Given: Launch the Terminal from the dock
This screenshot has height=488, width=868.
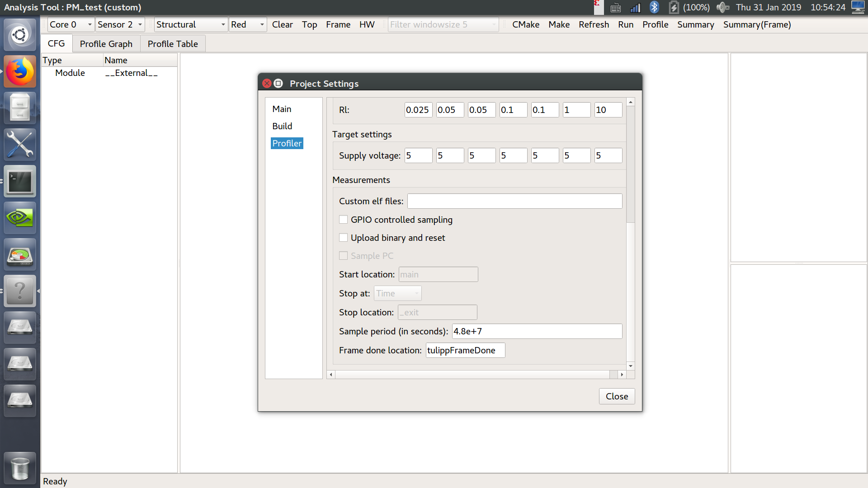Looking at the screenshot, I should (x=20, y=182).
